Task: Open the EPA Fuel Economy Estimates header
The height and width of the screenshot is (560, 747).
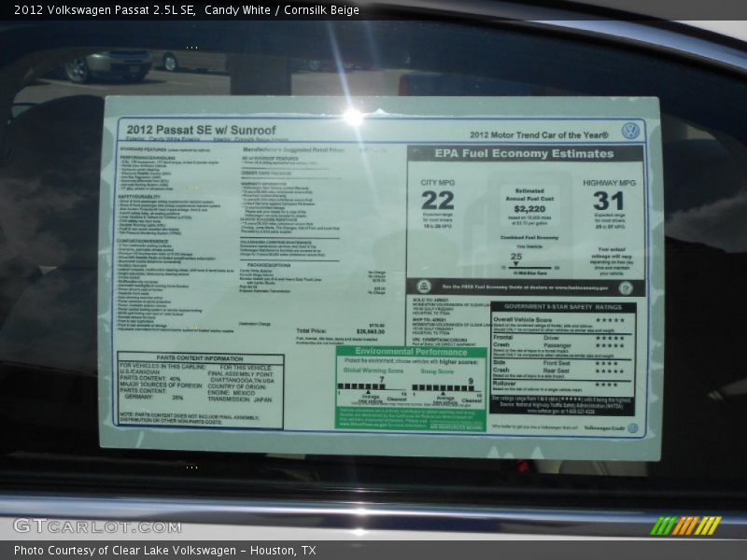Action: click(x=525, y=154)
